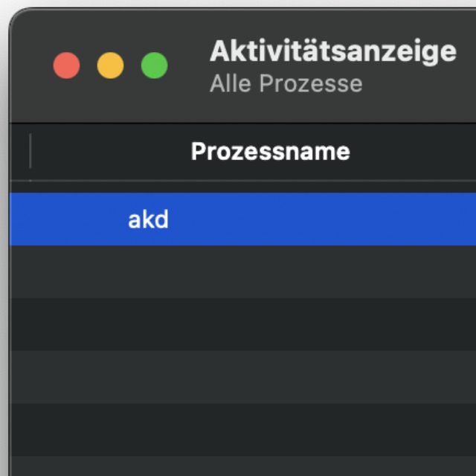Screen dimensions: 476x476
Task: Click the header space right of Prozessname
Action: click(416, 152)
